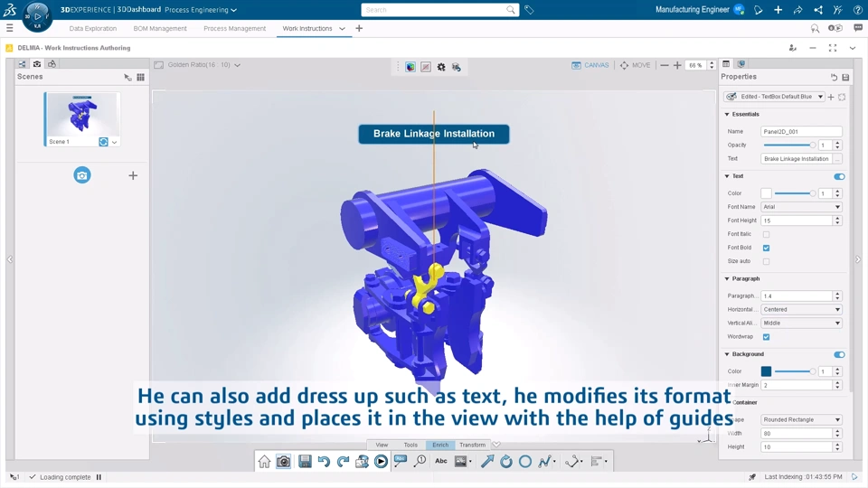Click the Home icon in bottom toolbar
The height and width of the screenshot is (488, 868).
[264, 462]
